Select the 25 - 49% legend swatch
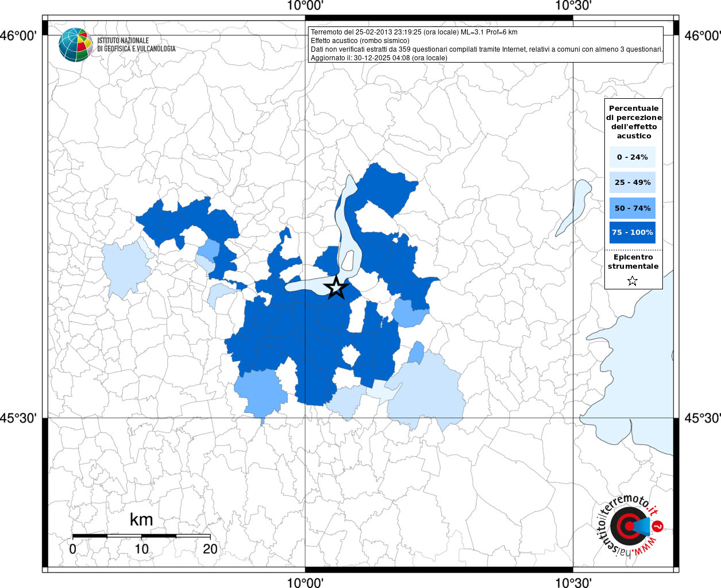This screenshot has height=588, width=721. pos(633,182)
